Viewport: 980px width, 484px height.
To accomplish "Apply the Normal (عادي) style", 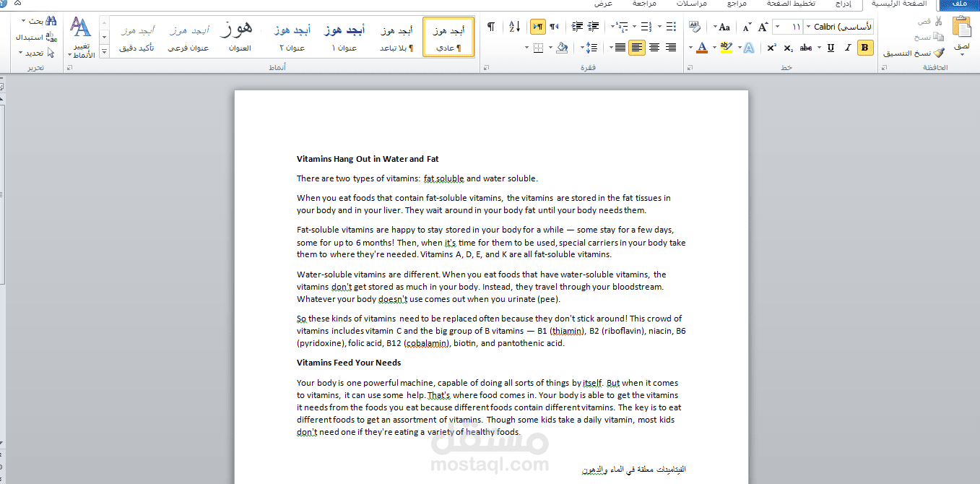I will click(448, 37).
